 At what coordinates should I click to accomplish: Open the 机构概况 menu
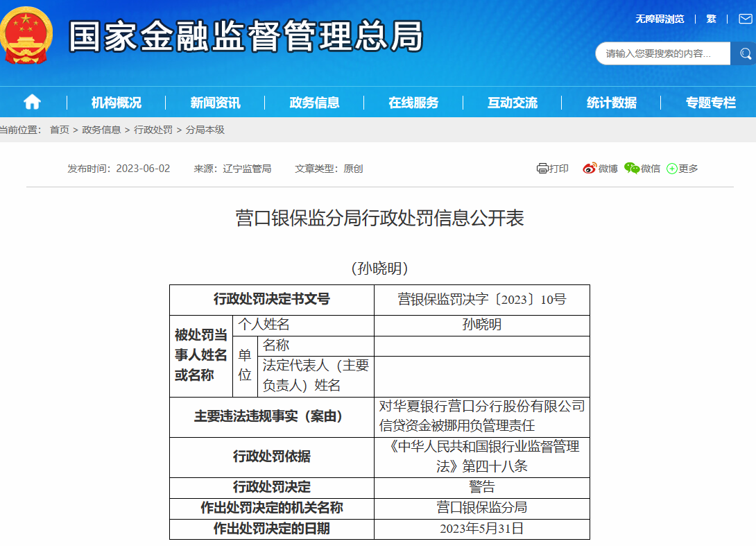pos(116,103)
